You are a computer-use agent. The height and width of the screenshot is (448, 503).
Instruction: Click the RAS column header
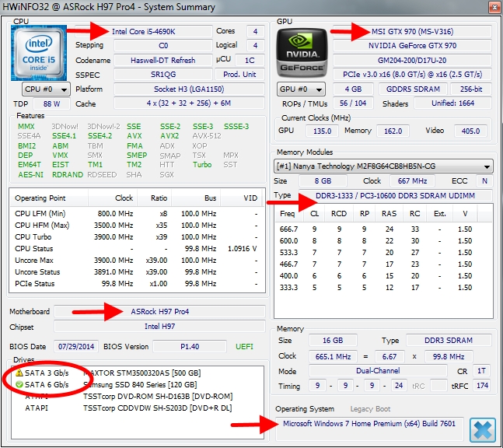pos(389,214)
